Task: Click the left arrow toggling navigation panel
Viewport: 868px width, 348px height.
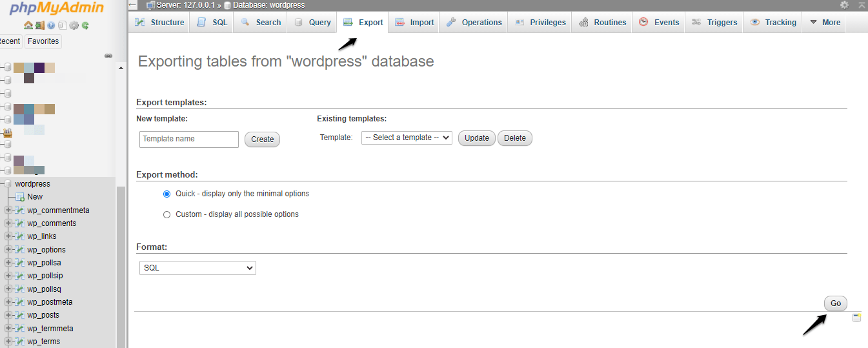Action: (x=133, y=5)
